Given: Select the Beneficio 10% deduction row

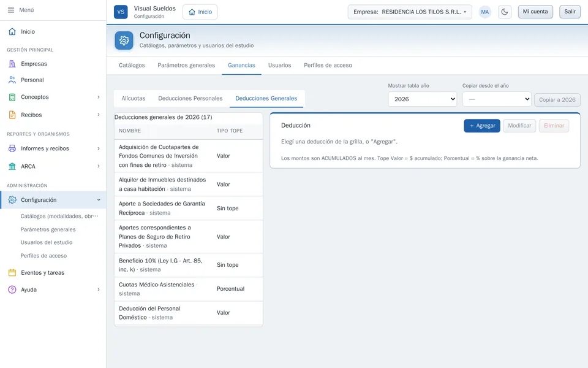Looking at the screenshot, I should 188,265.
